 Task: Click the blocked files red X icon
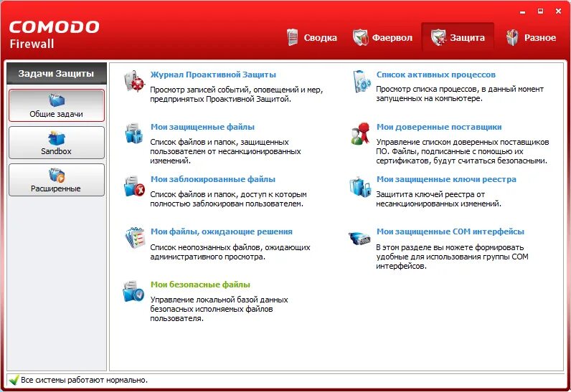coord(134,186)
